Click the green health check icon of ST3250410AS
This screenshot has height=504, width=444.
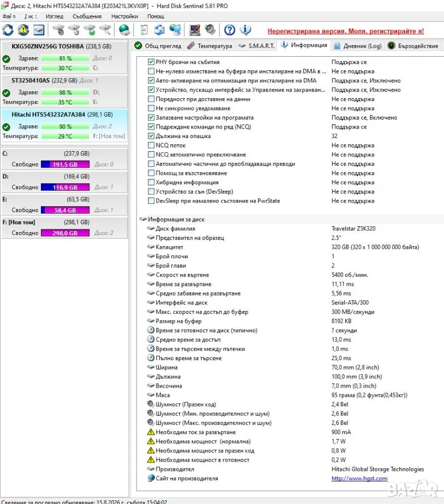click(6, 93)
